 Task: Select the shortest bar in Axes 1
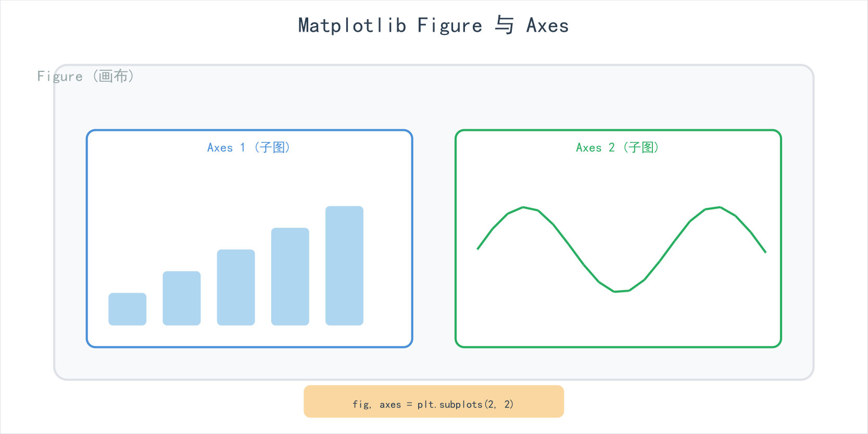(x=128, y=309)
